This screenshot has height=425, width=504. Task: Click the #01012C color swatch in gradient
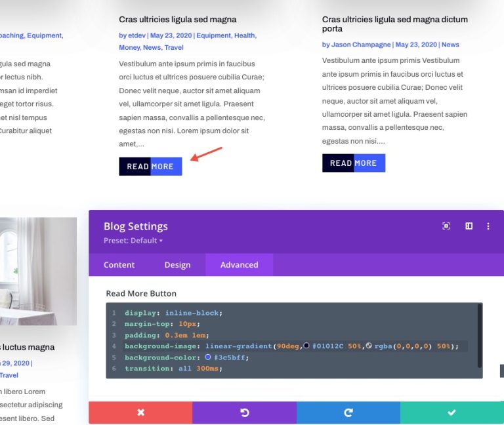pos(306,346)
